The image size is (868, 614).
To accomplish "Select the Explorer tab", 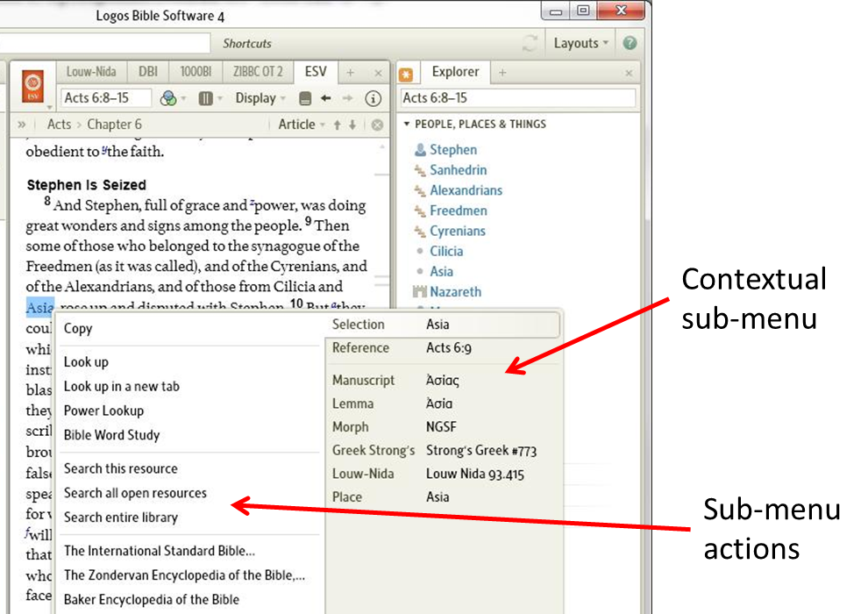I will [455, 72].
